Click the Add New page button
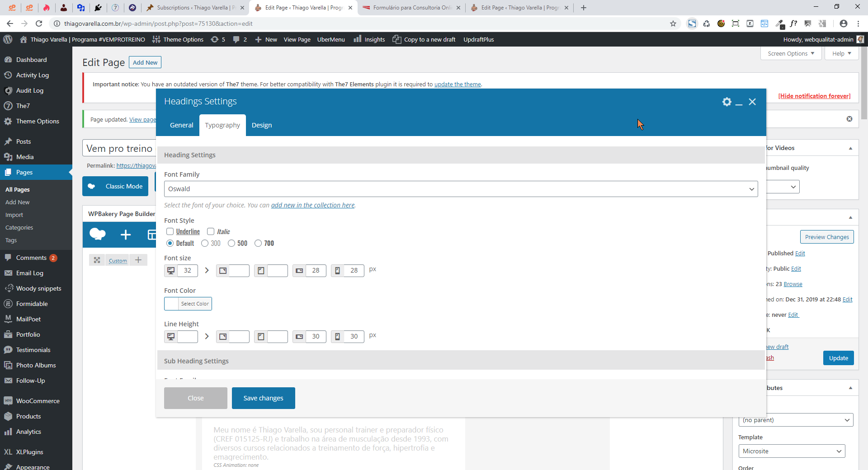 [145, 62]
